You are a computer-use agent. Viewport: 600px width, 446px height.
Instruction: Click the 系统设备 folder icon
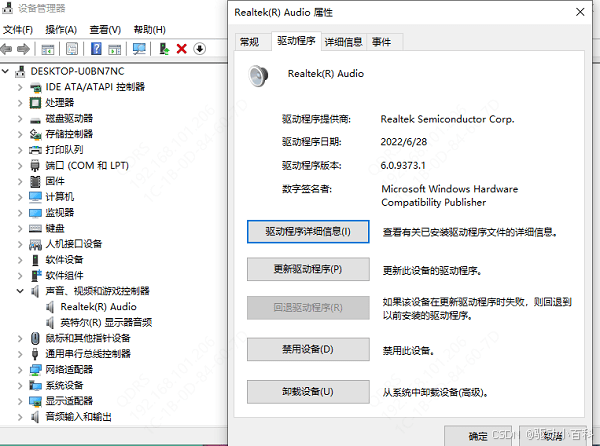(x=35, y=386)
